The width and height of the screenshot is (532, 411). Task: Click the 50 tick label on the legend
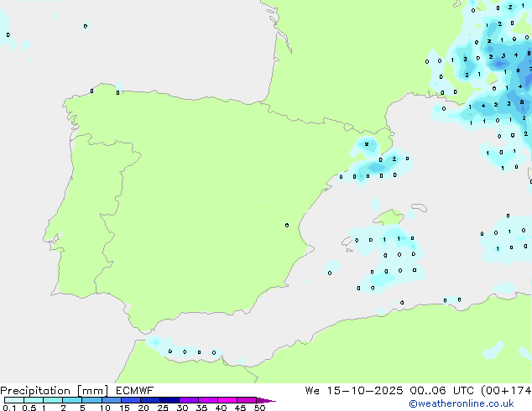click(x=260, y=408)
